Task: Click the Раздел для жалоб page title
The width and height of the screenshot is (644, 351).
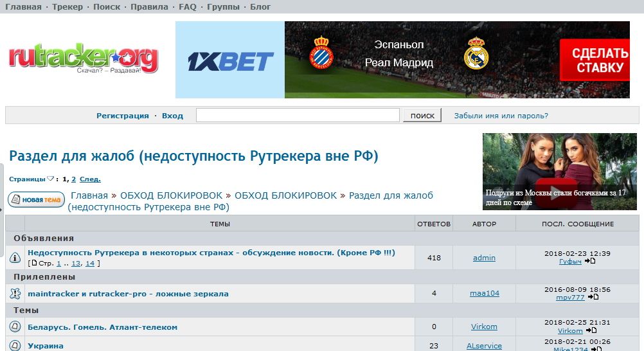Action: (x=193, y=156)
